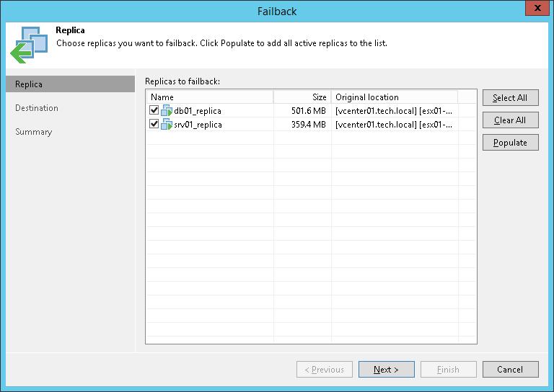Click db01_replica original location cell
This screenshot has height=392, width=554.
pos(394,111)
